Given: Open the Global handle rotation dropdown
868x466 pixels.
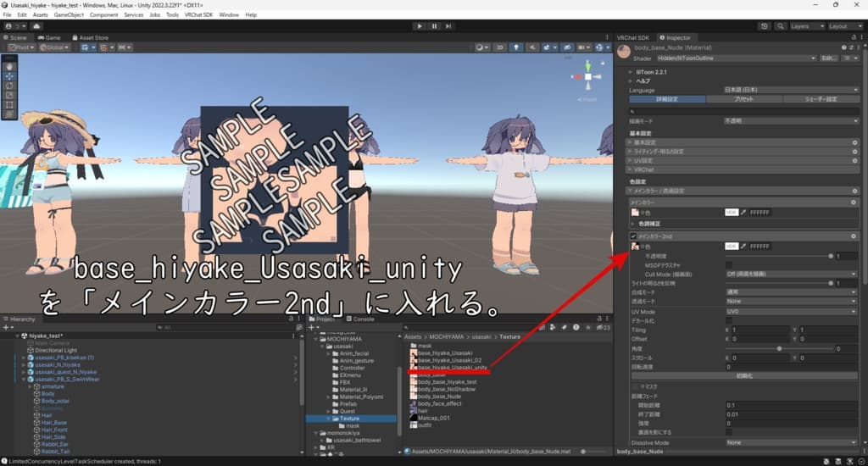Looking at the screenshot, I should (x=53, y=47).
